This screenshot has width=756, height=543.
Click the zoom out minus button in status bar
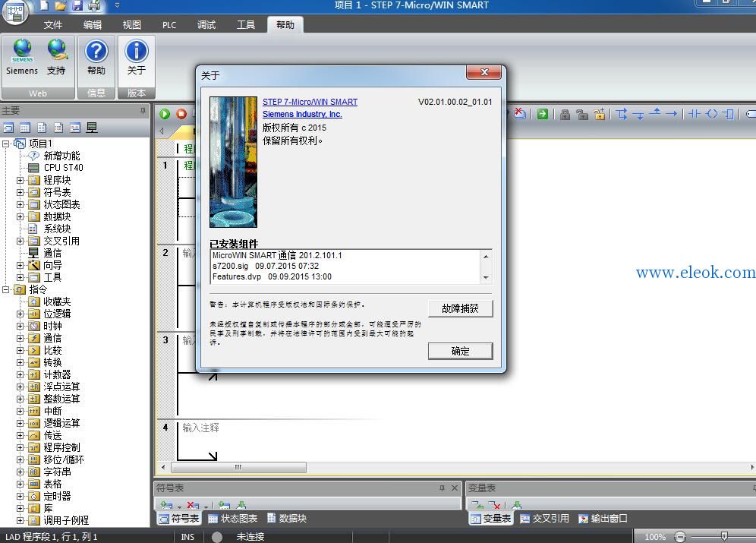[680, 537]
